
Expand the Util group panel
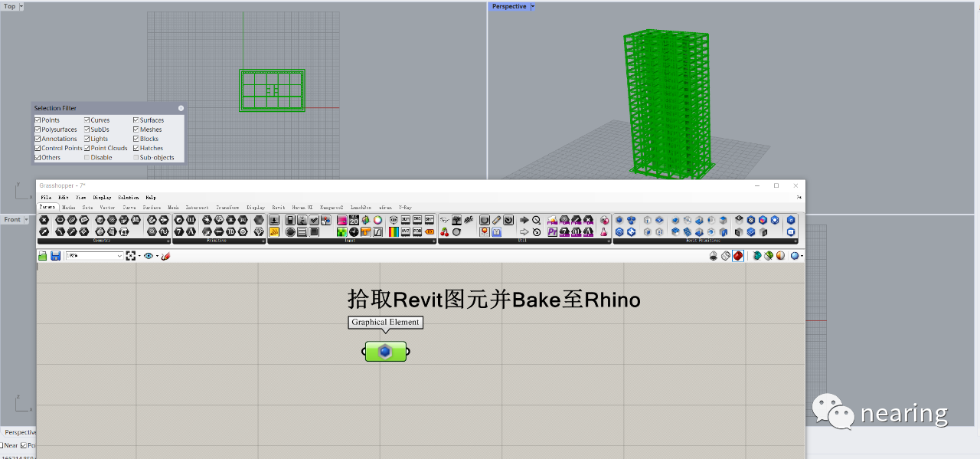tap(608, 241)
